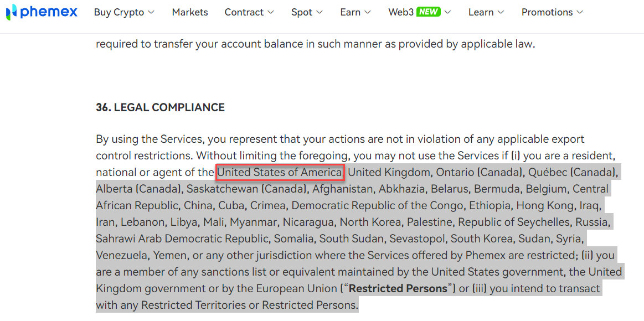Click the Promotions menu label
Image resolution: width=644 pixels, height=321 pixels.
547,12
